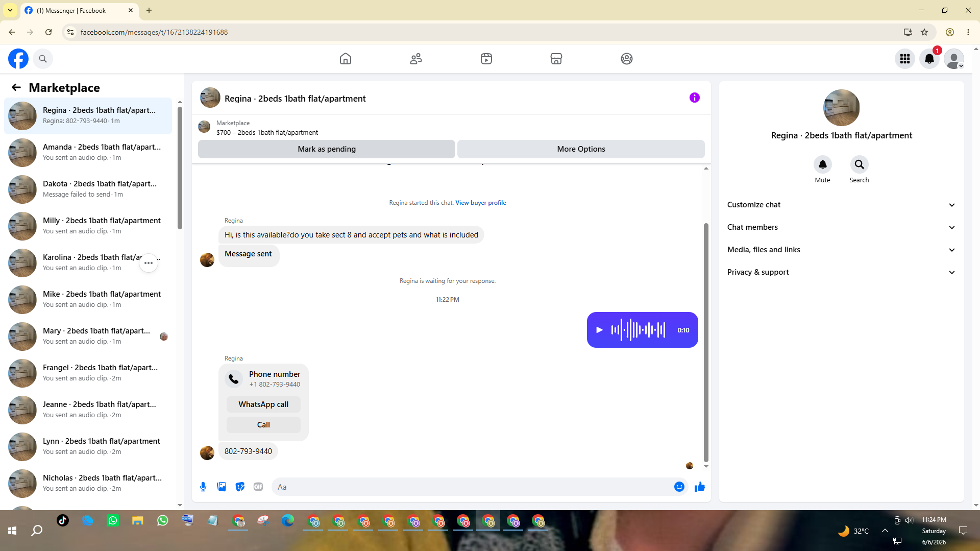980x551 pixels.
Task: Open the Windows Start menu
Action: [x=12, y=531]
